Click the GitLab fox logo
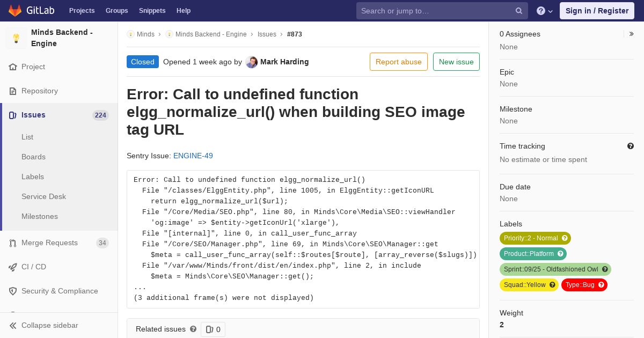Viewport: 644px width, 338px height. [x=15, y=10]
